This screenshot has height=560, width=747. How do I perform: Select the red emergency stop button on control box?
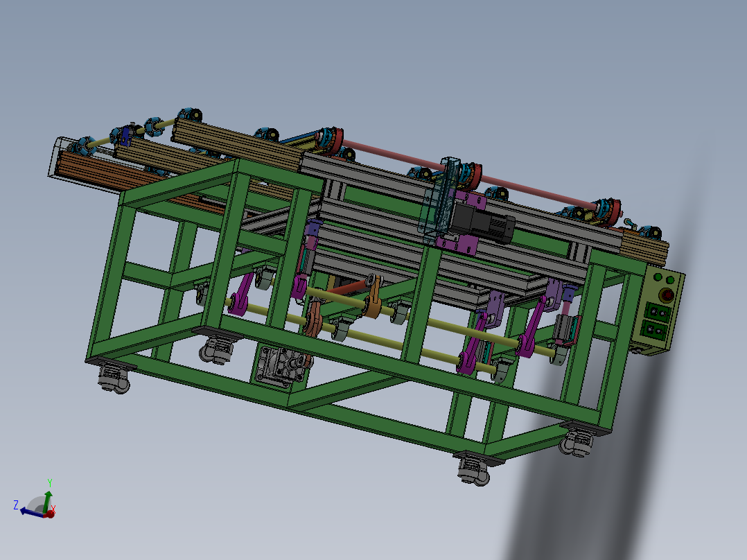(x=667, y=295)
